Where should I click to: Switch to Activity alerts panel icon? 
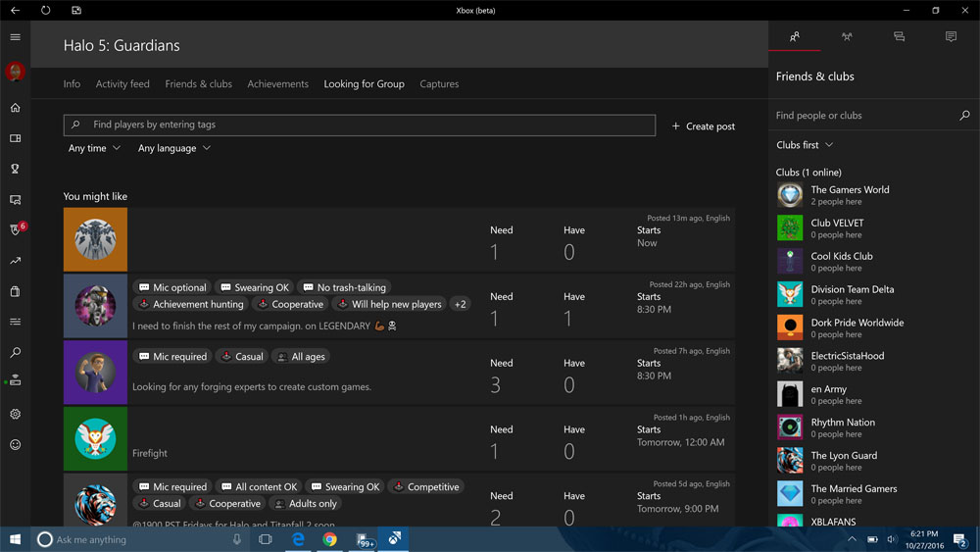tap(951, 37)
